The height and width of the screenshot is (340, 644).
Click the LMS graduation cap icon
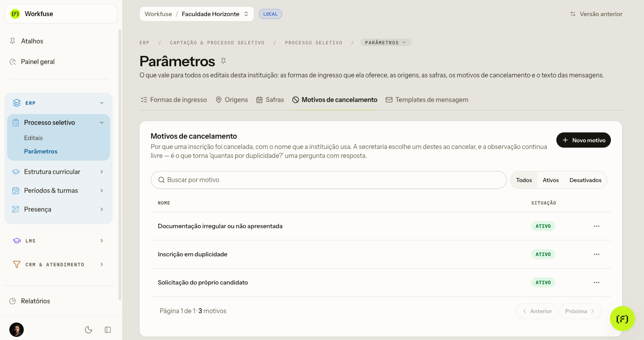point(17,241)
